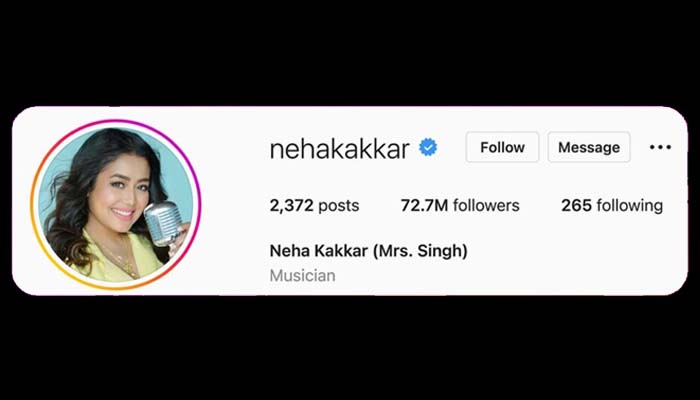Click the 2,372 number

[x=292, y=206]
